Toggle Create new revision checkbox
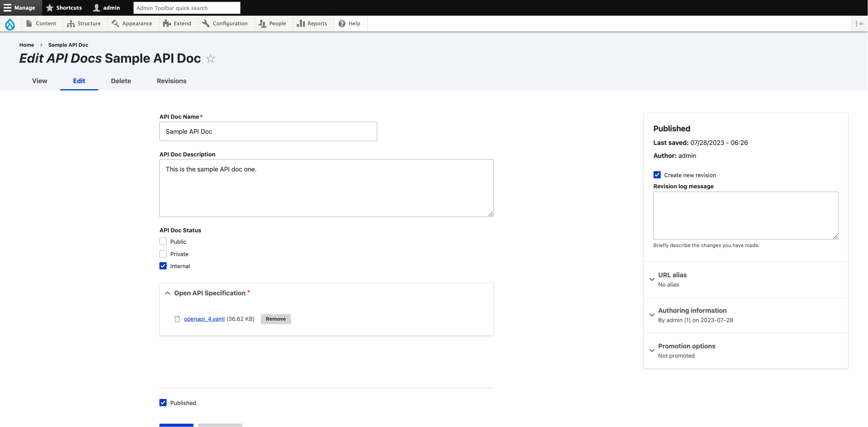Viewport: 868px width, 427px height. point(657,175)
